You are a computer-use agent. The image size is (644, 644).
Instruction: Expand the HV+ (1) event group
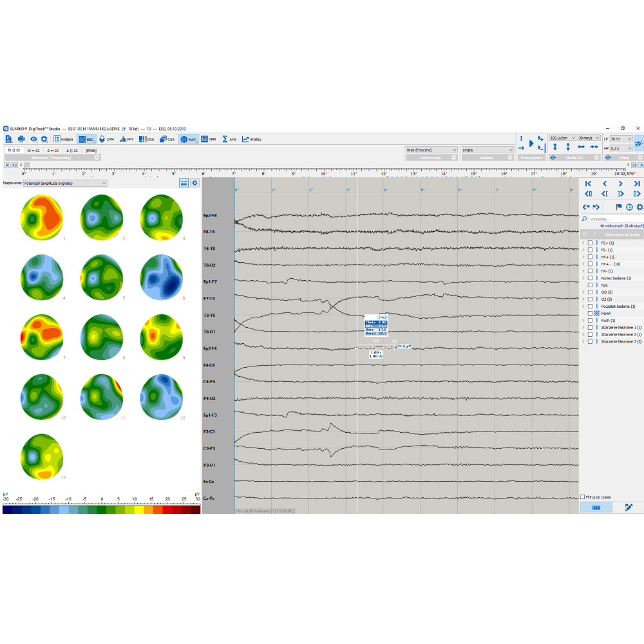pos(583,257)
